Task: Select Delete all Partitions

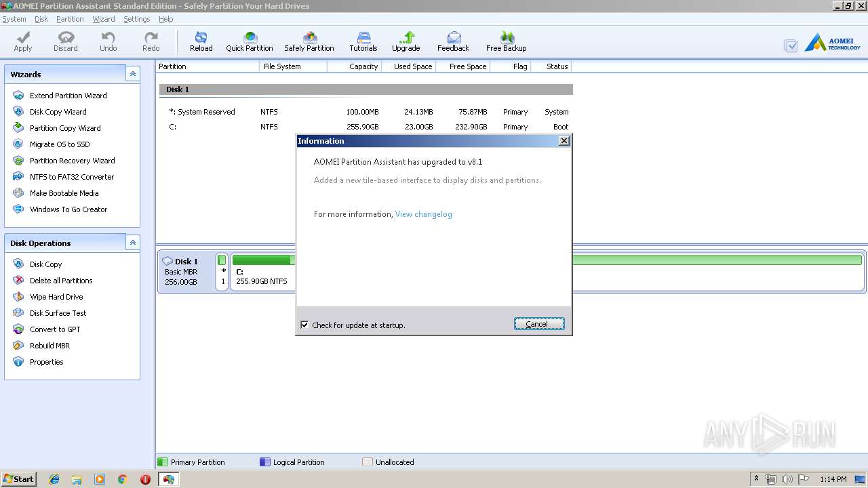Action: pyautogui.click(x=53, y=281)
